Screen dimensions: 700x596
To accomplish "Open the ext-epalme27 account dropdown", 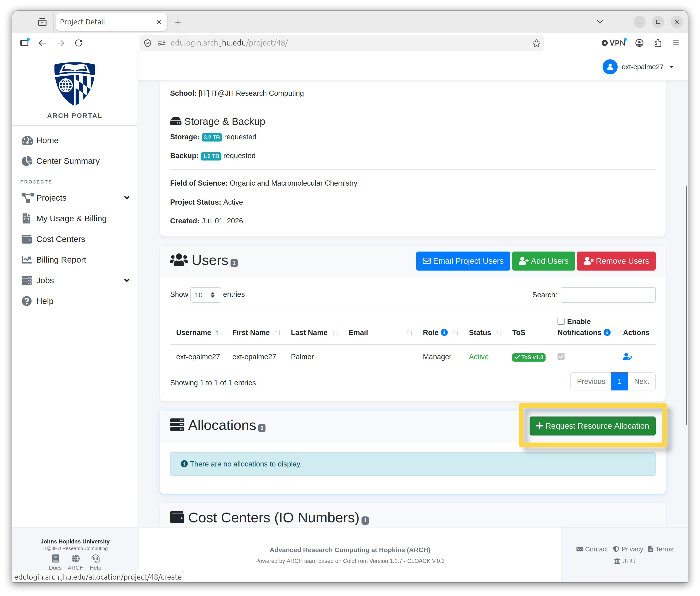I will 638,67.
